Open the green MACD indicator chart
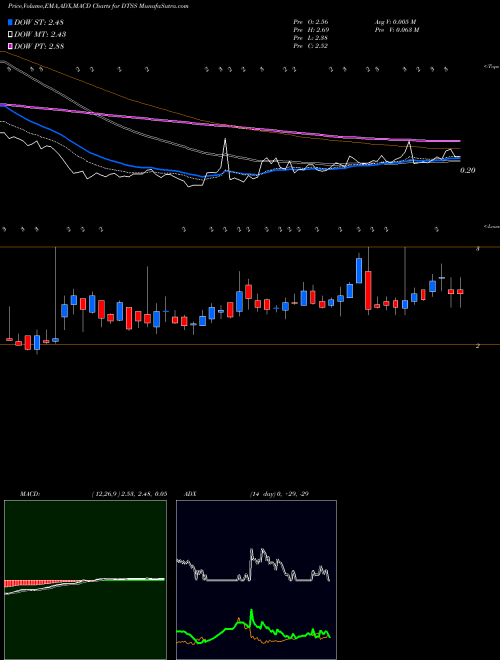The height and width of the screenshot is (660, 500). (85, 580)
